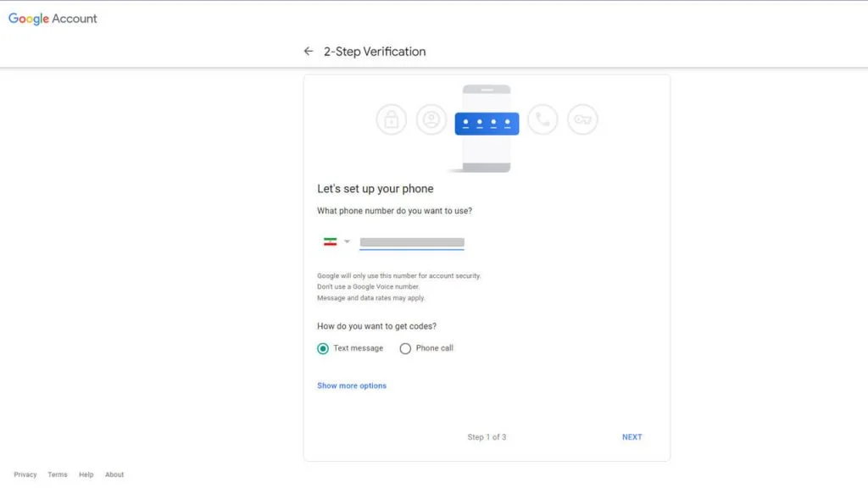Image resolution: width=868 pixels, height=488 pixels.
Task: Click the 'Don't use a Google Voice number' note
Action: [x=368, y=286]
